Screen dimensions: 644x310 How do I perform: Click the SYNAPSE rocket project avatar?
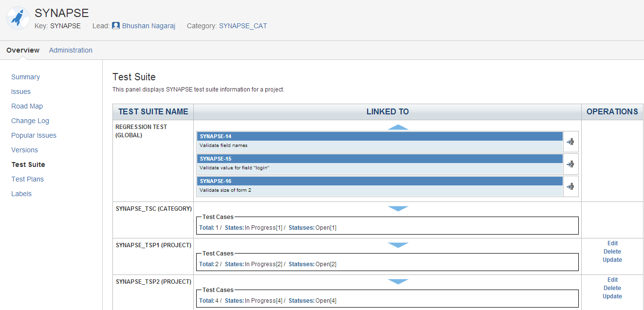click(x=18, y=18)
